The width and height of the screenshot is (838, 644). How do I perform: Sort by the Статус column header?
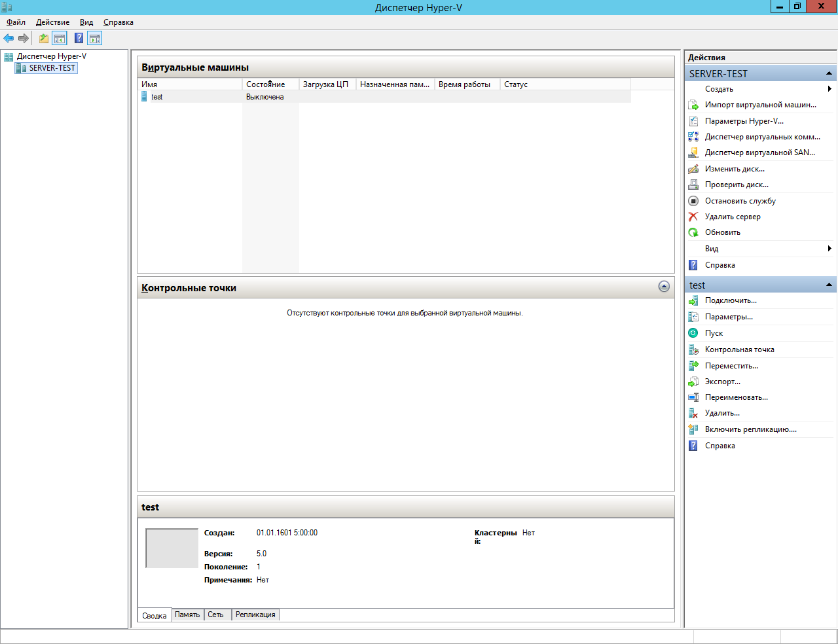pyautogui.click(x=565, y=84)
